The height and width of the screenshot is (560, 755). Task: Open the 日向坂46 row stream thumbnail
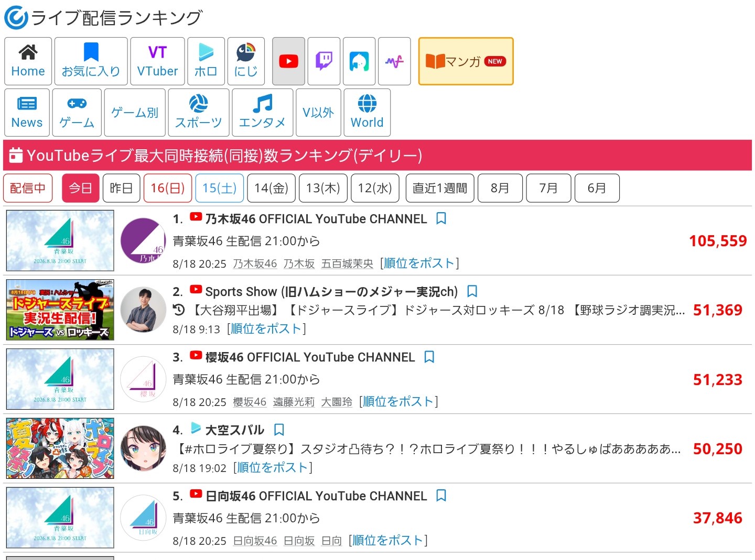click(x=60, y=518)
